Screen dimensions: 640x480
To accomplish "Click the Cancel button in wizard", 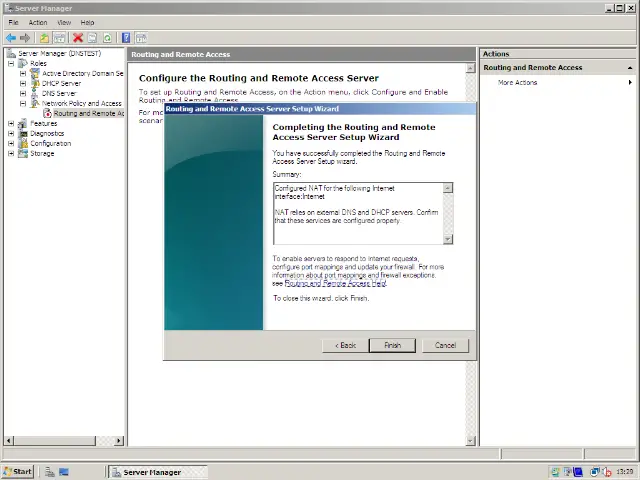I will (x=445, y=345).
